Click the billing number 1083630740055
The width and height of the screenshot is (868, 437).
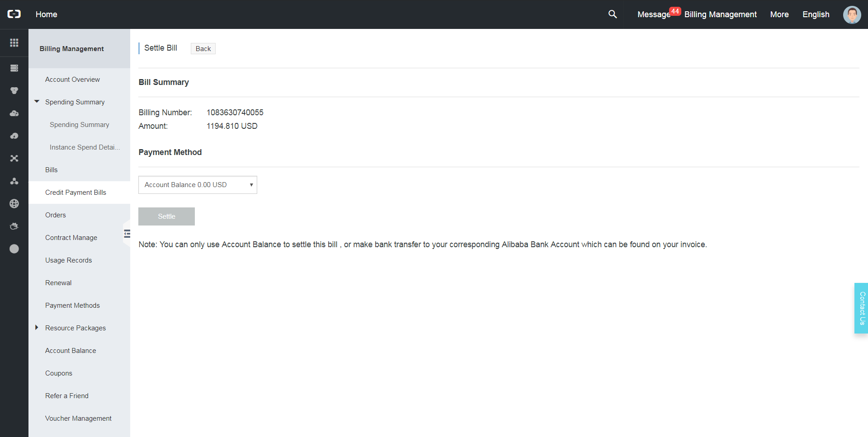pyautogui.click(x=235, y=113)
